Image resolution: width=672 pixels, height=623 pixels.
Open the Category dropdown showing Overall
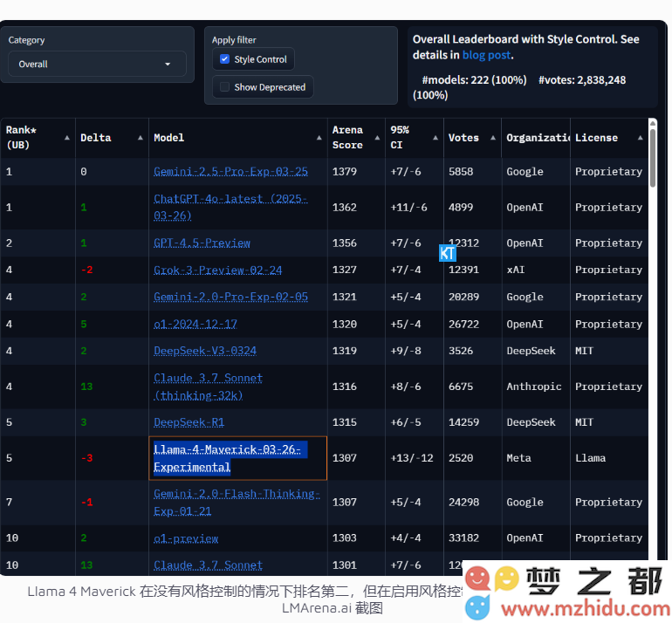tap(97, 64)
